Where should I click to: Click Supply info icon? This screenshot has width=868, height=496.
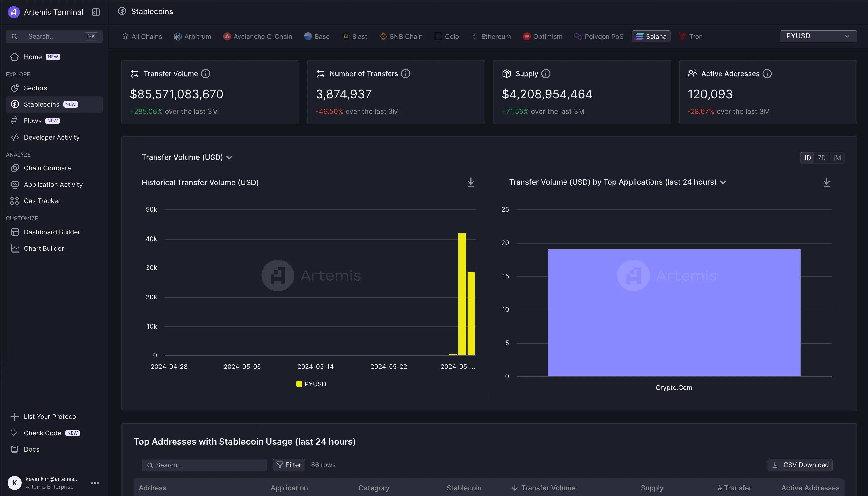(x=546, y=74)
